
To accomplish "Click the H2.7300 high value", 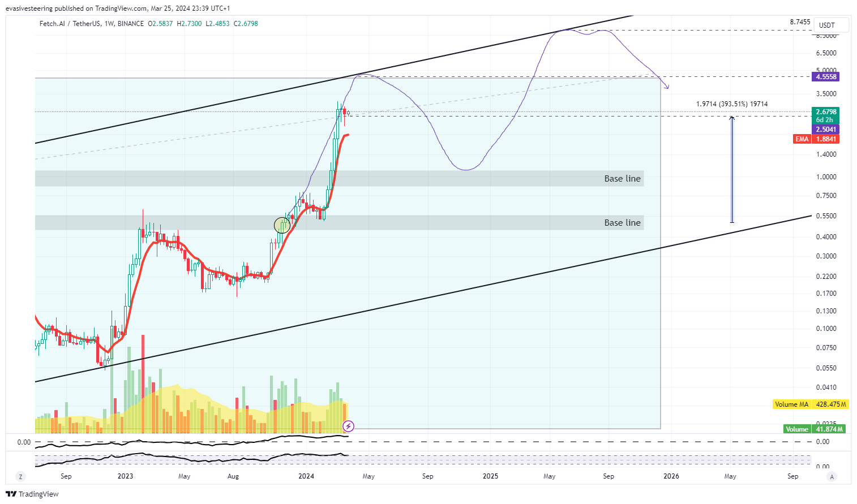I will [189, 24].
